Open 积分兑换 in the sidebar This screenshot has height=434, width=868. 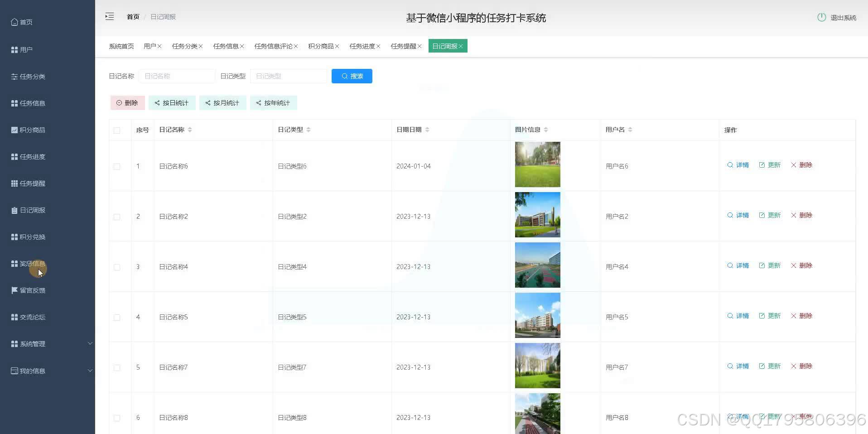28,237
